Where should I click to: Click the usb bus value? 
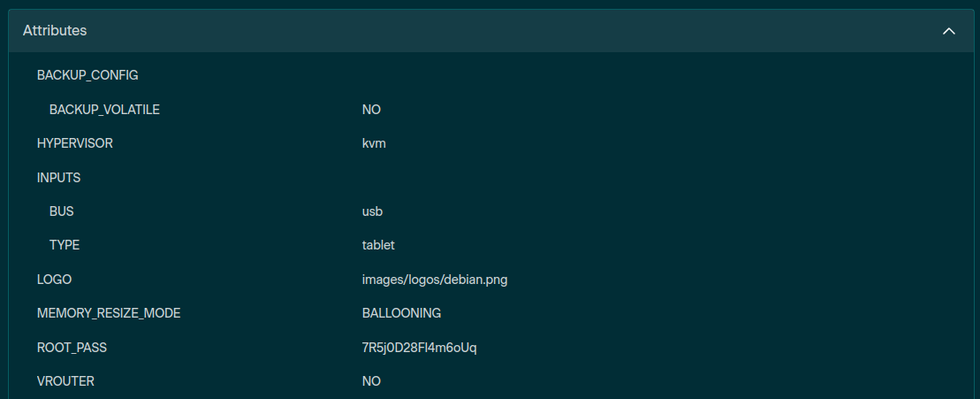pyautogui.click(x=372, y=211)
